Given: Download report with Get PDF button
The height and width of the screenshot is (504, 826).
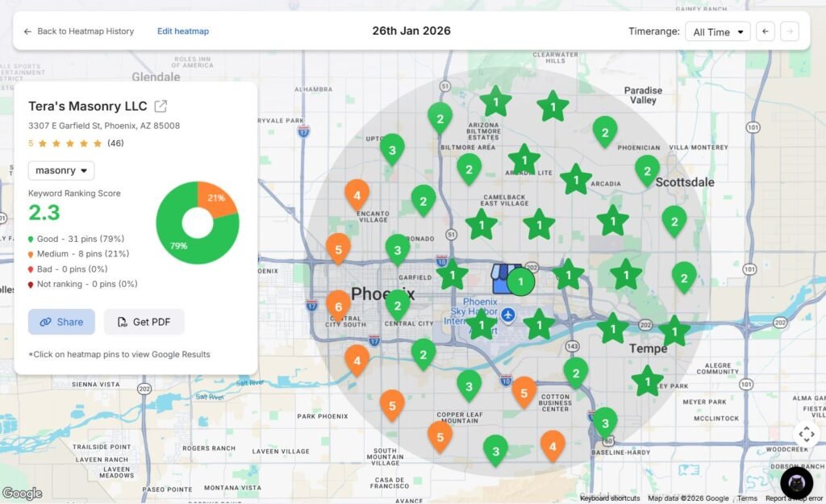Looking at the screenshot, I should (x=144, y=322).
